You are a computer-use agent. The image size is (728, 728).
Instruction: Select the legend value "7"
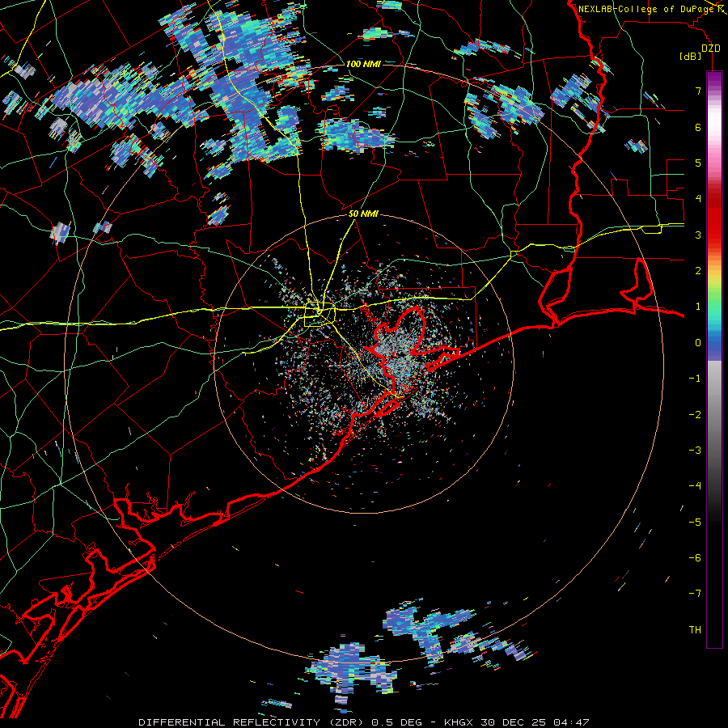click(698, 91)
